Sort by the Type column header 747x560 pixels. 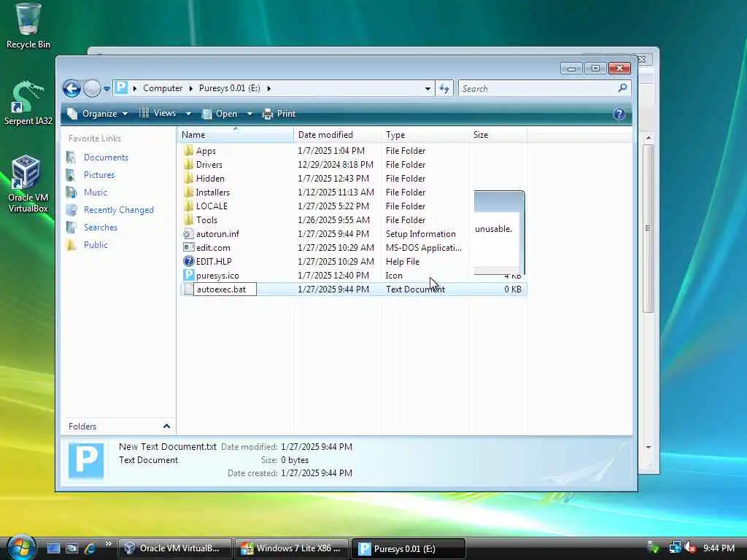pos(425,135)
